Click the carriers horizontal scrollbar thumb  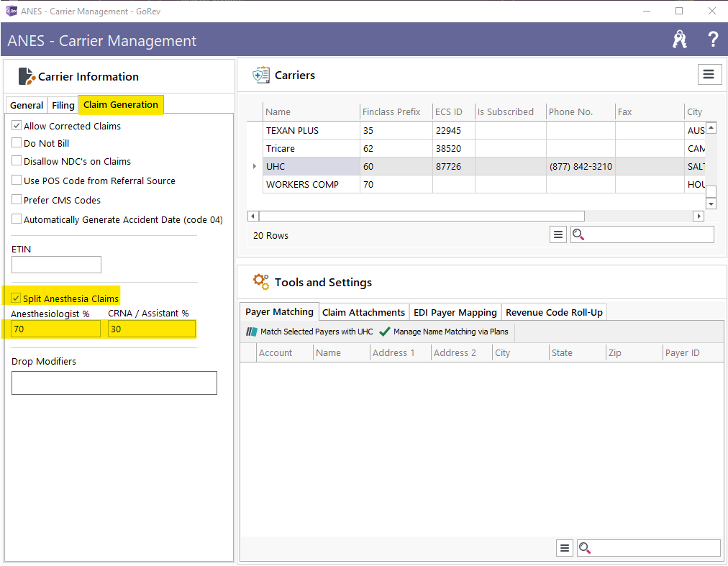tap(422, 216)
